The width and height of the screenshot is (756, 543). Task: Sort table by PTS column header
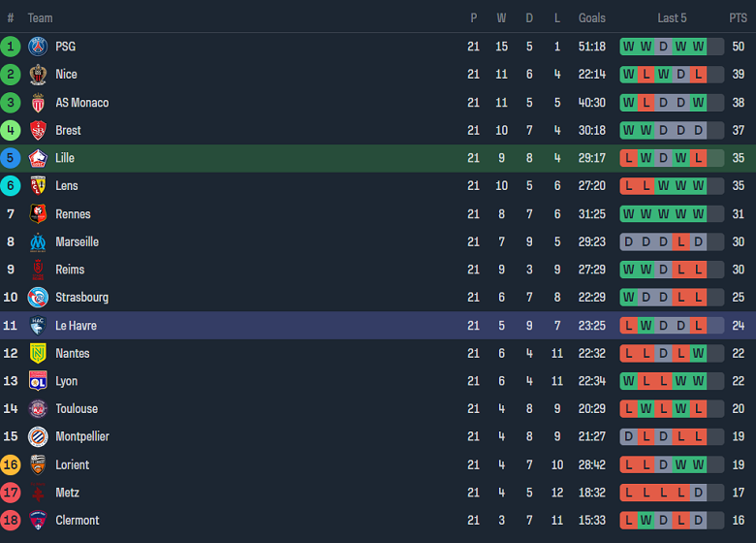click(738, 18)
